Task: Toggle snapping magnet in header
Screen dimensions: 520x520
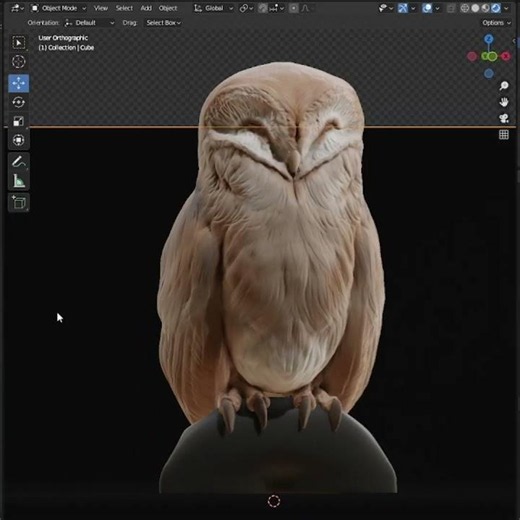Action: pyautogui.click(x=263, y=8)
